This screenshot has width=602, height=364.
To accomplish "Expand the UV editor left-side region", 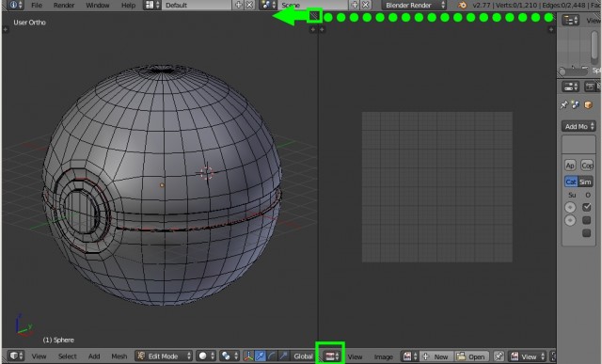I will [322, 29].
